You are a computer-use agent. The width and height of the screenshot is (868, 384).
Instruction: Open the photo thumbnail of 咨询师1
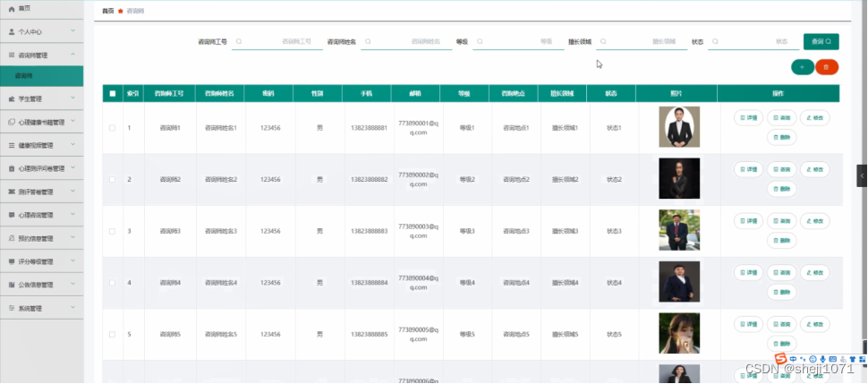(x=679, y=127)
